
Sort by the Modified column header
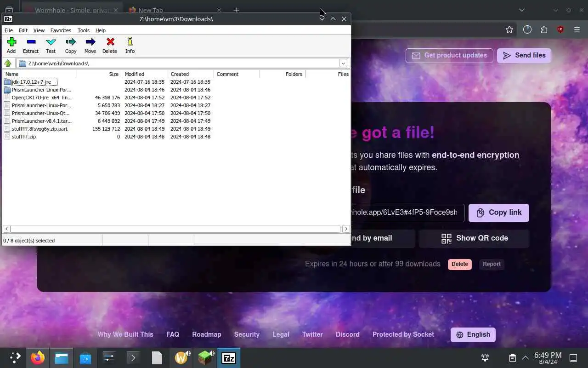(145, 74)
